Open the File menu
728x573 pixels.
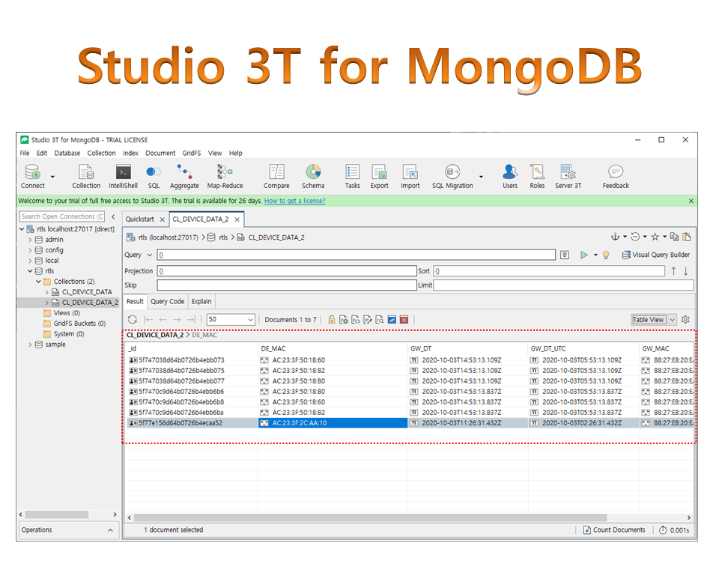click(25, 154)
